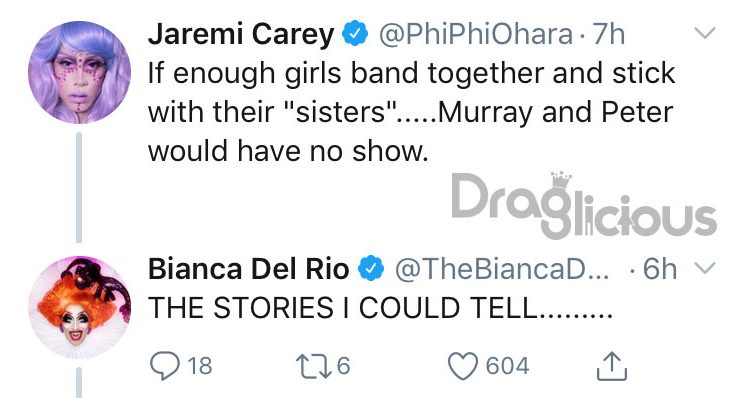Like the tweet with 604 likes

[x=463, y=366]
